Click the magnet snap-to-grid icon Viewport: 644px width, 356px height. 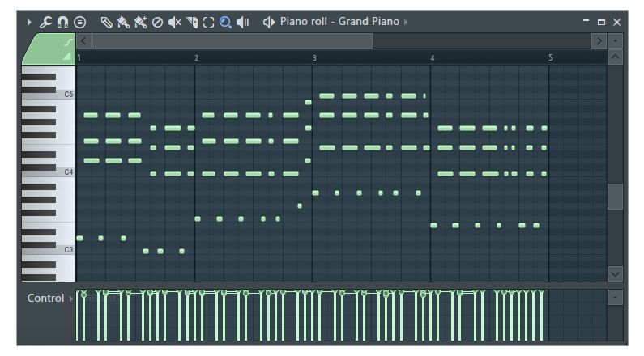[x=62, y=22]
